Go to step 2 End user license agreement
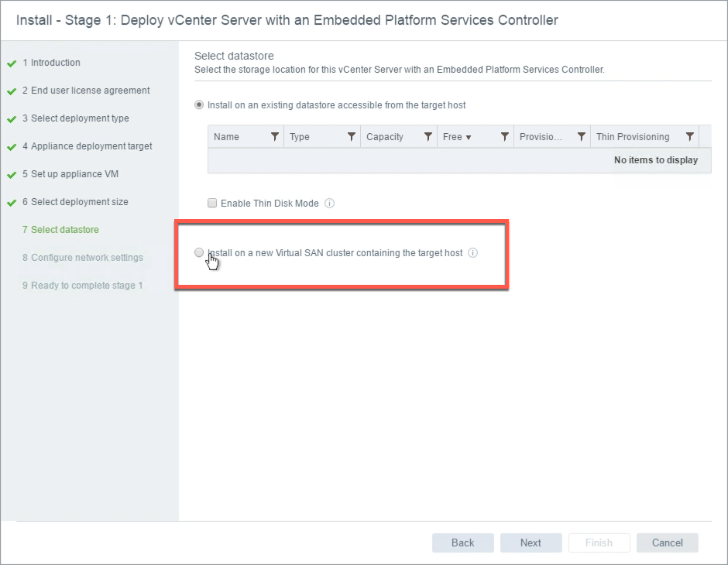728x565 pixels. (x=86, y=91)
